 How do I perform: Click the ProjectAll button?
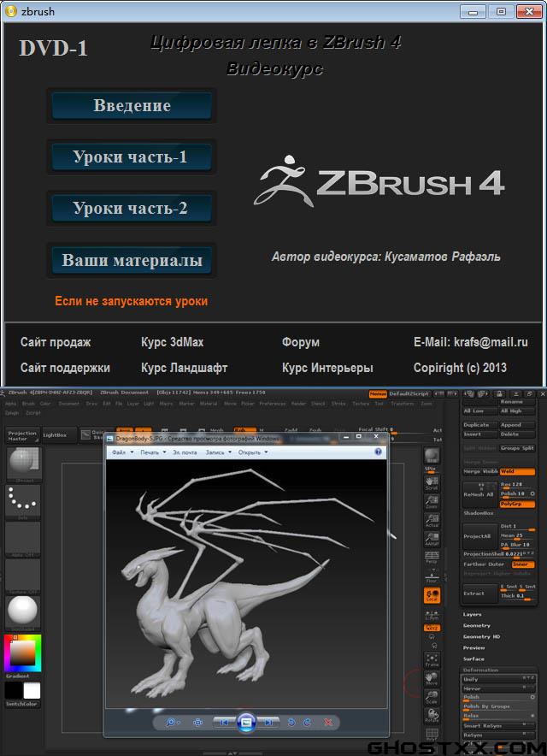pos(479,536)
